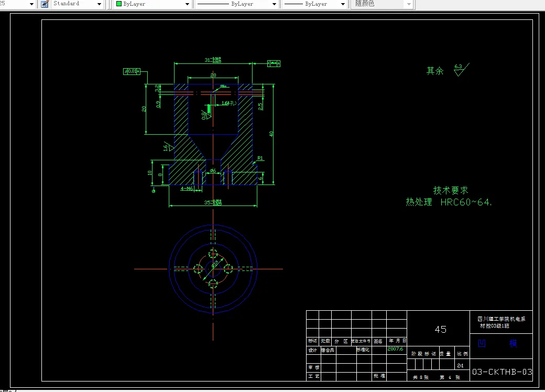
Task: Select the R1 radius dimension
Action: coord(260,158)
